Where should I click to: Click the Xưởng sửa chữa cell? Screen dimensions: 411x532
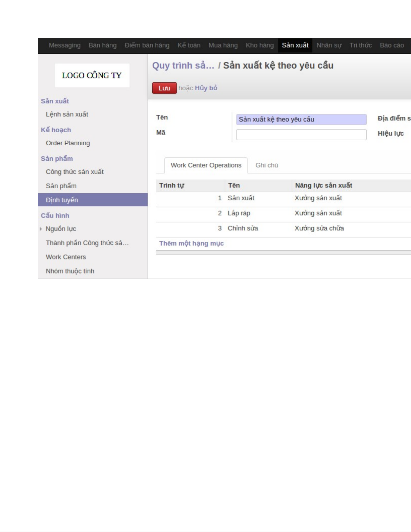(x=319, y=228)
